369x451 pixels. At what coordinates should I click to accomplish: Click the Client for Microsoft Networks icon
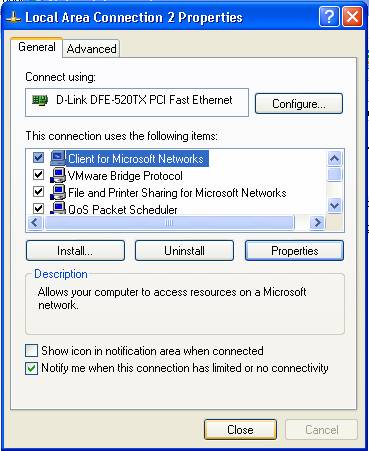[x=58, y=158]
